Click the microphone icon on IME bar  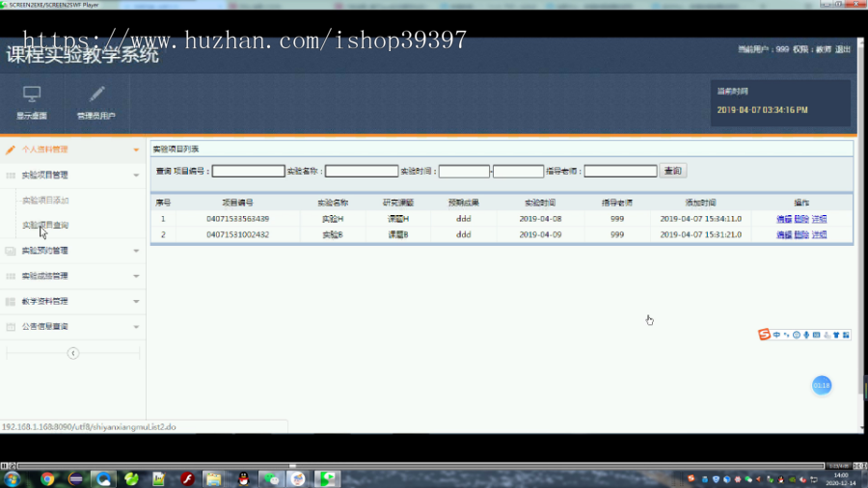coord(806,335)
